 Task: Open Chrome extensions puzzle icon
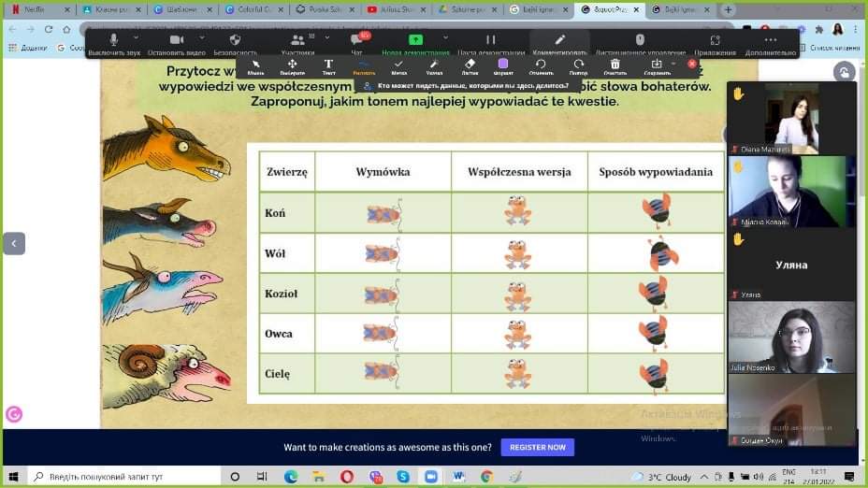coord(819,29)
